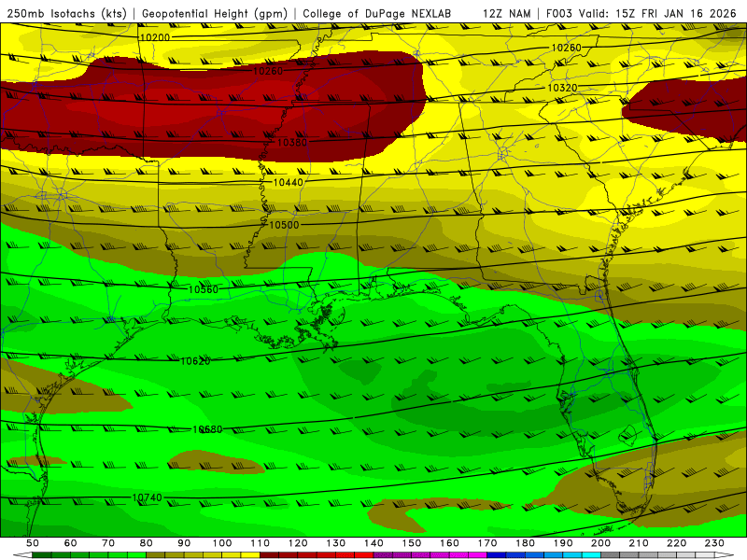Click the 10380 height contour label
Viewport: 747px width, 560px height.
pyautogui.click(x=291, y=142)
